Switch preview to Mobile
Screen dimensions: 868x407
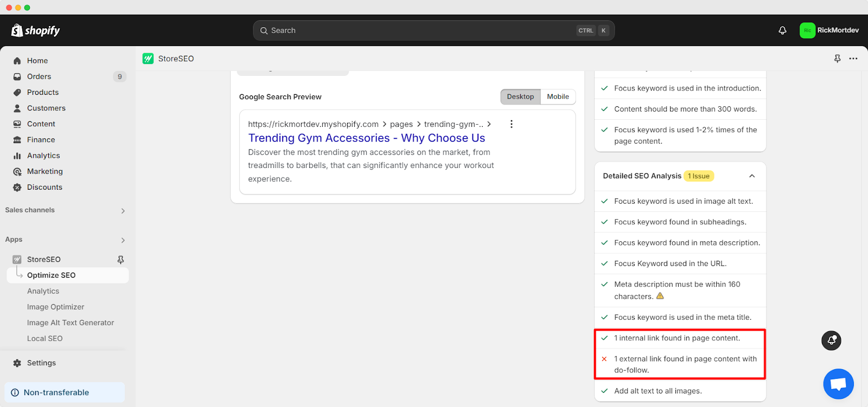[558, 96]
